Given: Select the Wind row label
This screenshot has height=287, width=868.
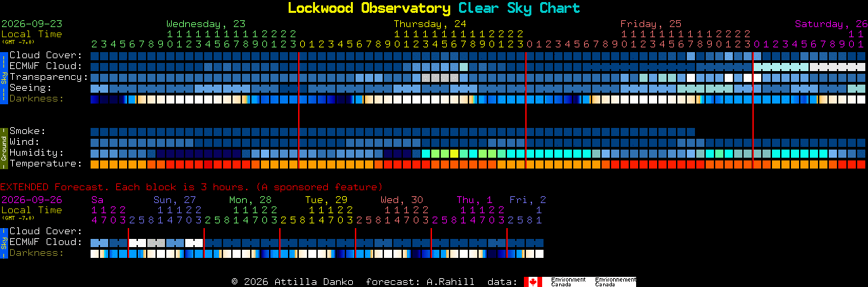Looking at the screenshot, I should (24, 142).
